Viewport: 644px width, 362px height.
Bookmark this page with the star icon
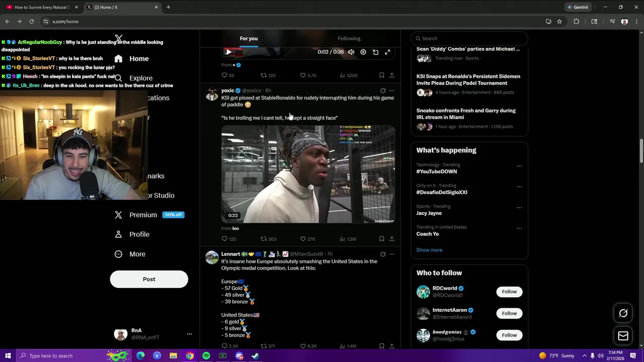click(x=559, y=22)
